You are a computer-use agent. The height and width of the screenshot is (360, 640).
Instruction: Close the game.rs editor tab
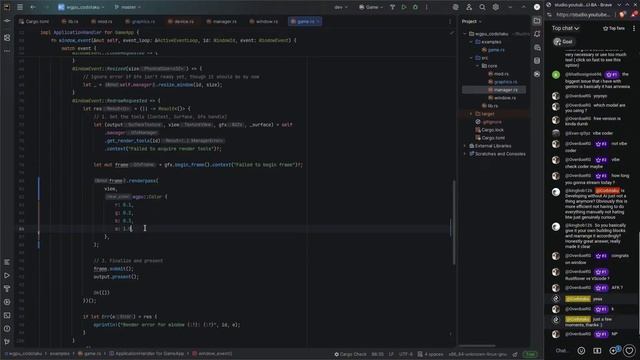[x=318, y=21]
